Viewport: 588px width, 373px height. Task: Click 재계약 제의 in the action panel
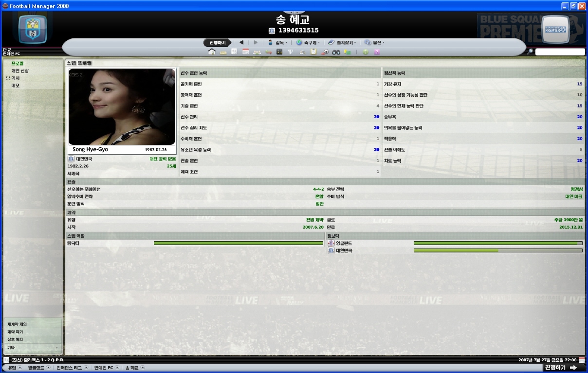click(x=17, y=324)
